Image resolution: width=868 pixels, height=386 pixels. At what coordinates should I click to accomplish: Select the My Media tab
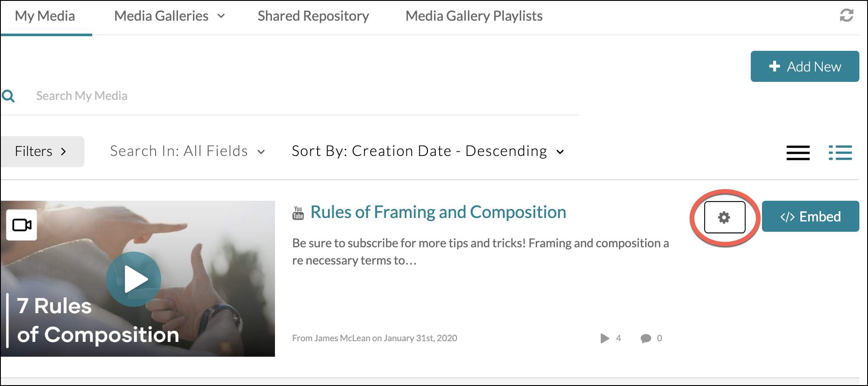point(45,16)
